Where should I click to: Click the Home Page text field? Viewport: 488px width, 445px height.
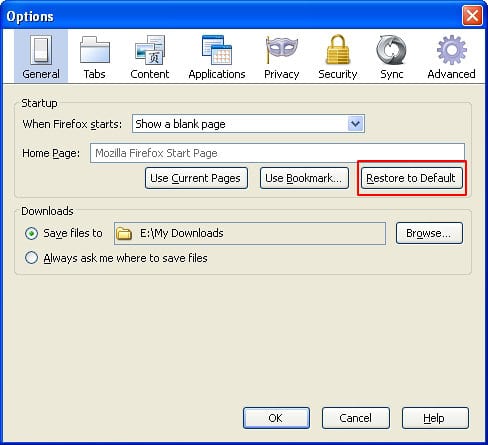tap(277, 153)
